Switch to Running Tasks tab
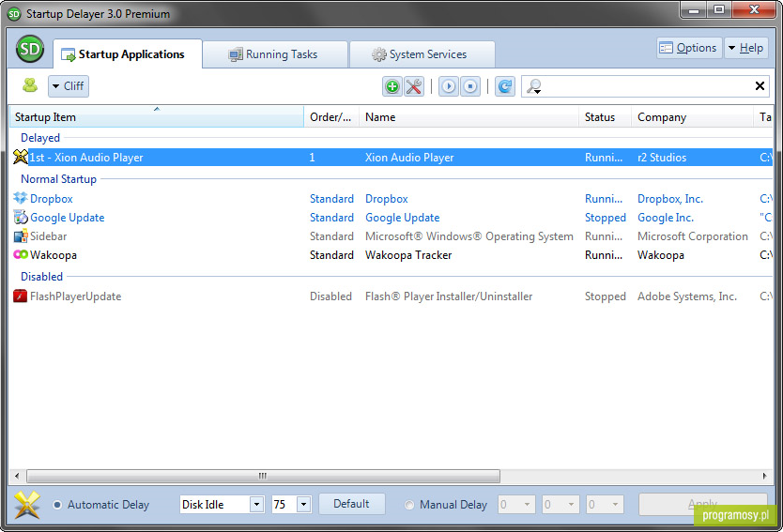Screen dimensions: 783x532 tap(275, 53)
